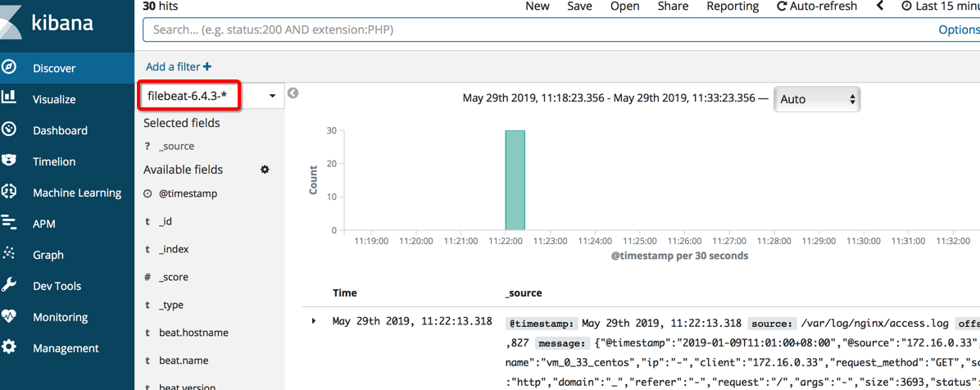This screenshot has height=390, width=980.
Task: Click plus icon next to Add a filter
Action: [207, 66]
